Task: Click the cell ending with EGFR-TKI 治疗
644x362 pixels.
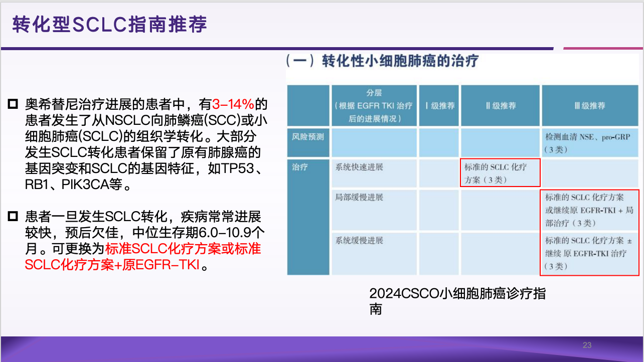Action: (590, 253)
